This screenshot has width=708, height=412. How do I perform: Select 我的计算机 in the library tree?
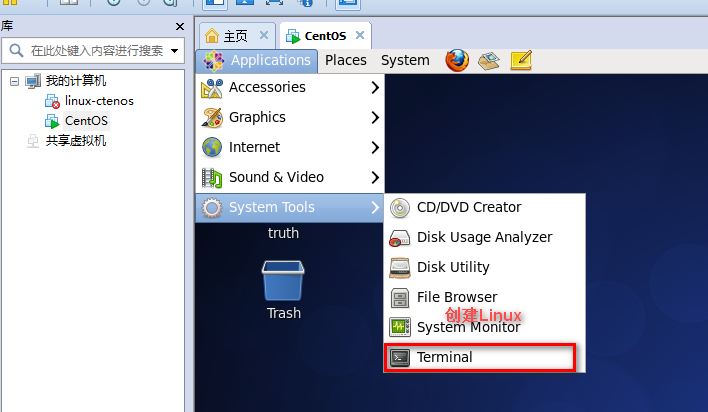(x=76, y=81)
